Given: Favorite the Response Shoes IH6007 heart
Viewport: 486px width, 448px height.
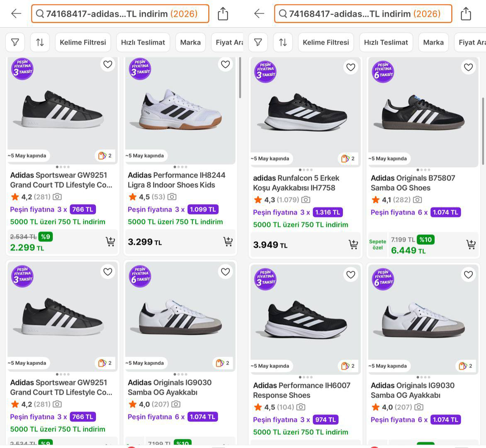Looking at the screenshot, I should click(x=351, y=274).
